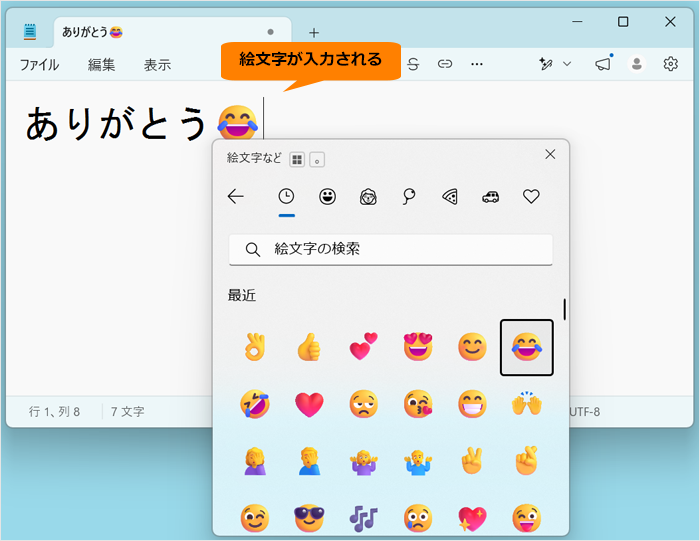Select the recently used emoji tab
Viewport: 700px width, 541px height.
[286, 196]
